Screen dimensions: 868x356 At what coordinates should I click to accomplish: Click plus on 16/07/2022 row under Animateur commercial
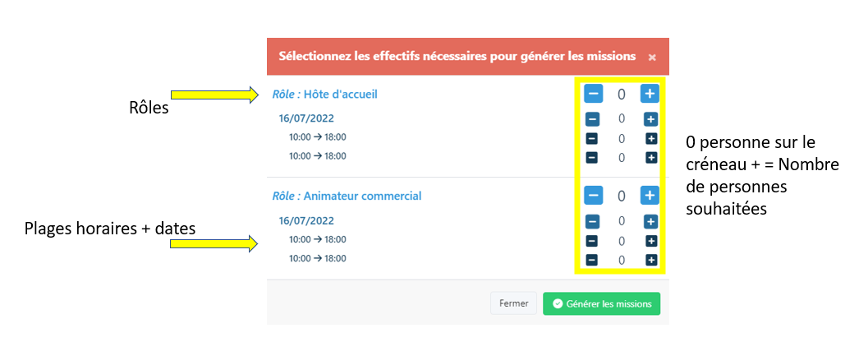point(650,221)
